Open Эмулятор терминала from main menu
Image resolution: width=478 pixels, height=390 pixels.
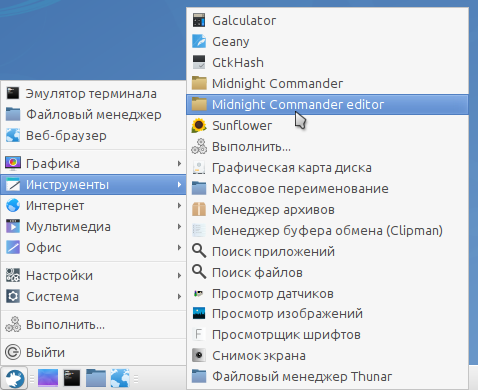coord(93,93)
